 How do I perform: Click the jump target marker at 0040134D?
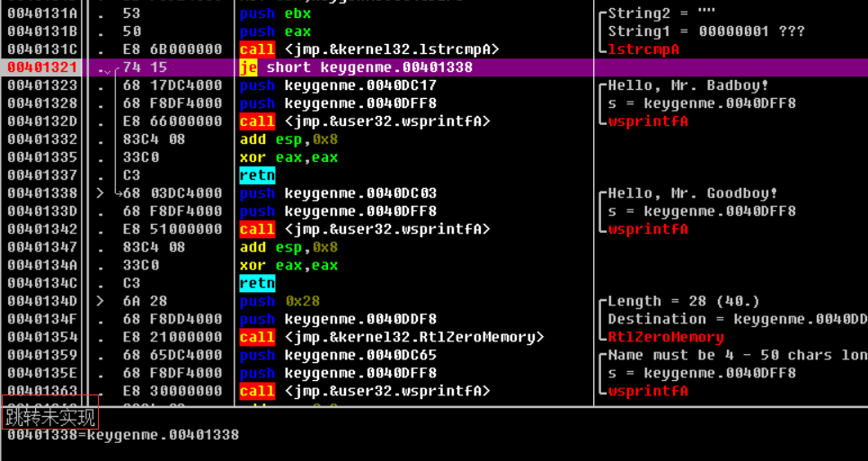[x=100, y=301]
